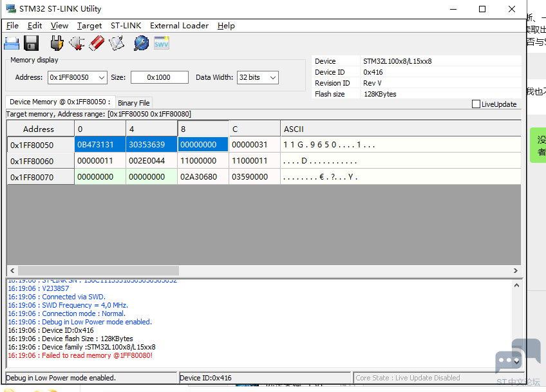Enable the LiveUpdate checkbox

(x=476, y=104)
